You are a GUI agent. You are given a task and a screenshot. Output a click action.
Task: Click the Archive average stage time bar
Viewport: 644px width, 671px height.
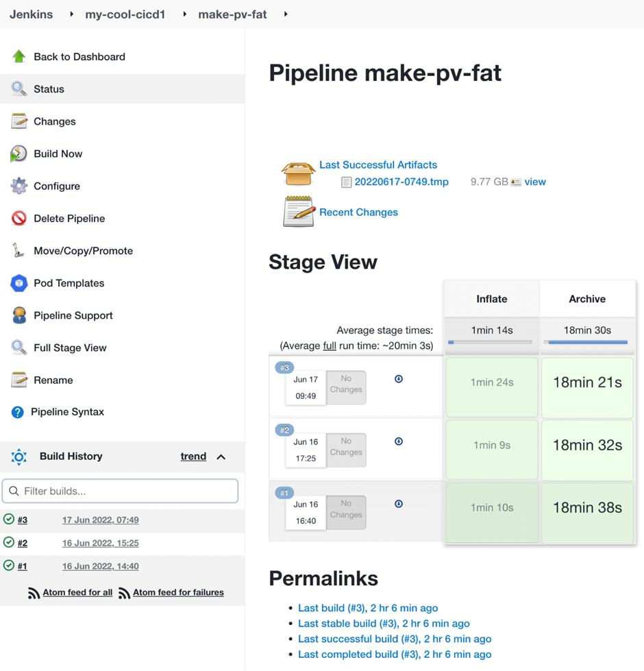point(587,341)
